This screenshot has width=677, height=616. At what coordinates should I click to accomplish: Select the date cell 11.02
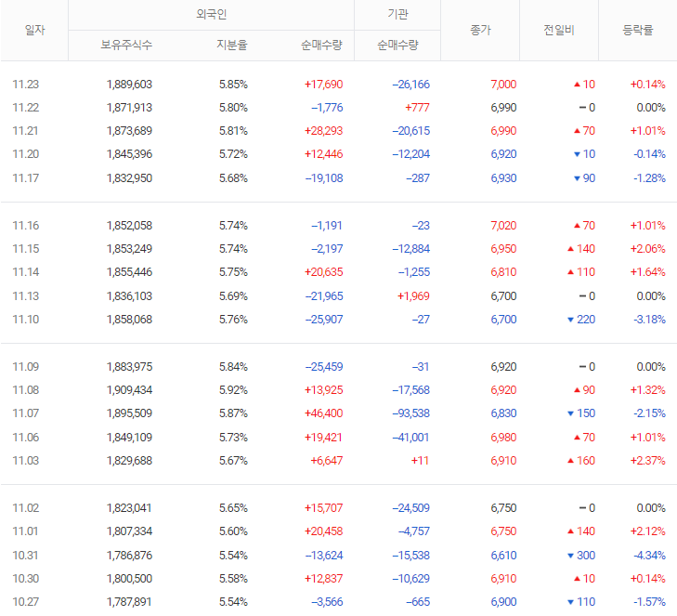pos(26,508)
